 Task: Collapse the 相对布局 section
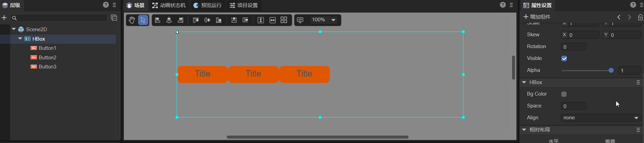point(524,130)
